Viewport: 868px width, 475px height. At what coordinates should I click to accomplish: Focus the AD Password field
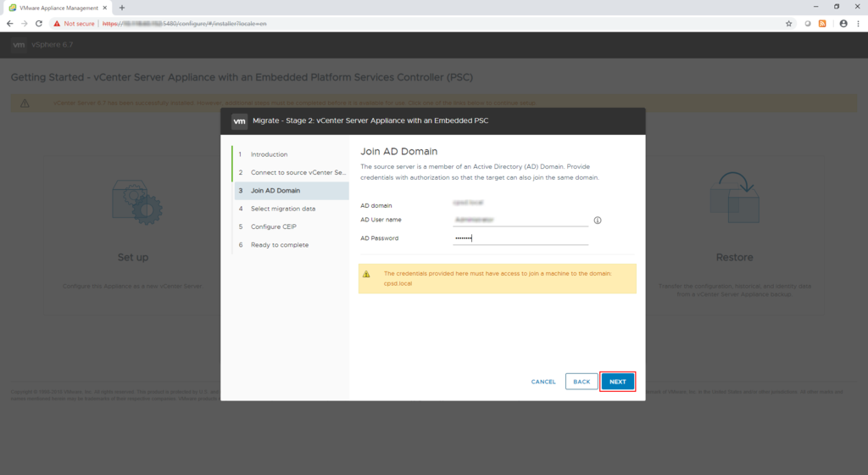click(x=520, y=238)
